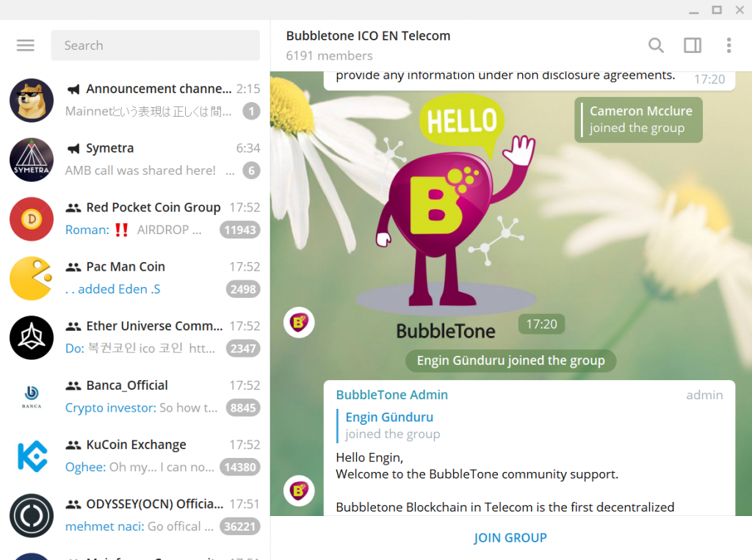Click 'AMB call was shared here!' preview
The width and height of the screenshot is (752, 560).
(140, 171)
